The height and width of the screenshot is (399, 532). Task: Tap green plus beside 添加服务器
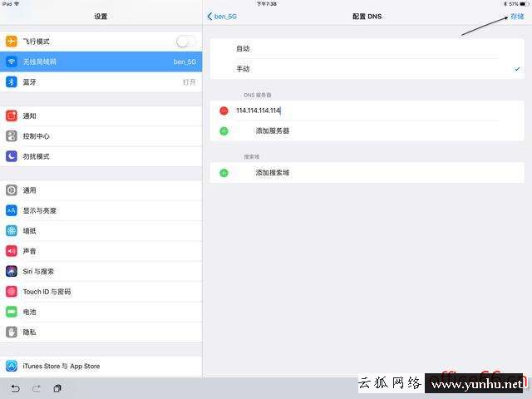[224, 131]
